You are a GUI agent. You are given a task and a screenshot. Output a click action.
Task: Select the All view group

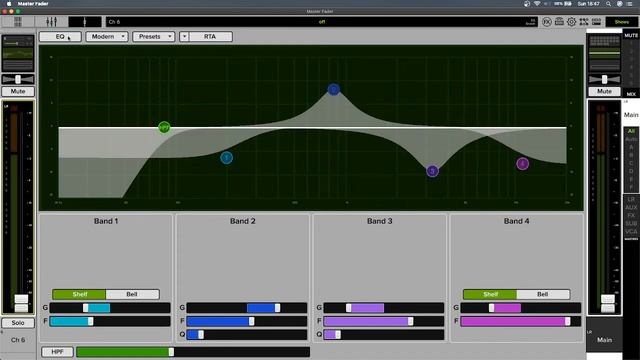pyautogui.click(x=631, y=131)
